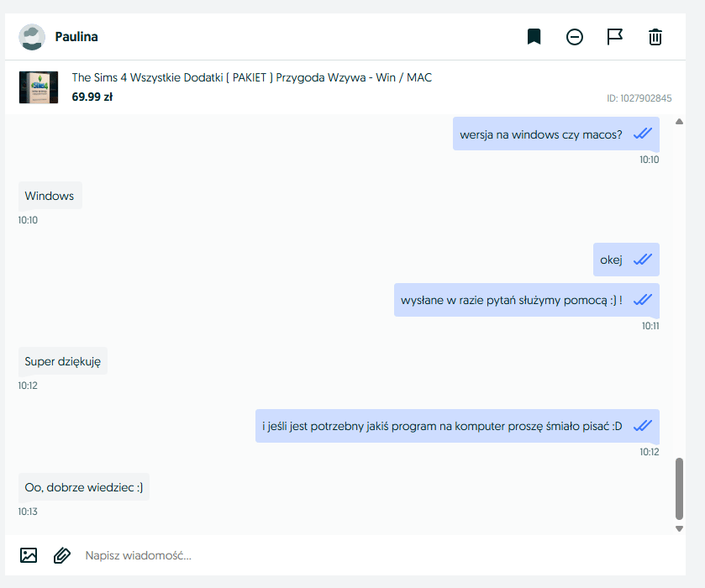Report conversation using the flag icon
This screenshot has width=705, height=588.
point(615,37)
